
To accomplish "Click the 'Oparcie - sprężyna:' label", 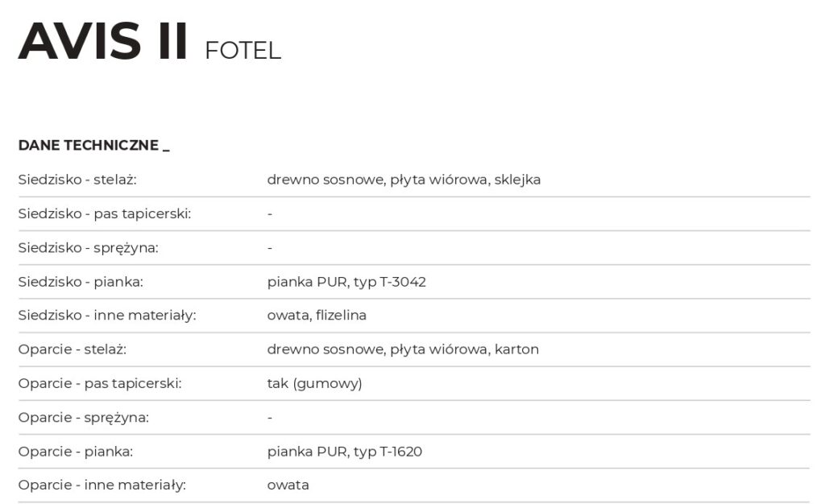I will point(84,418).
